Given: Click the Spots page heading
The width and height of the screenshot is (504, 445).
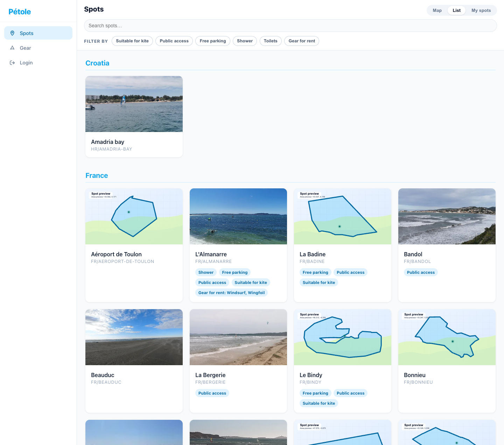Looking at the screenshot, I should [94, 9].
